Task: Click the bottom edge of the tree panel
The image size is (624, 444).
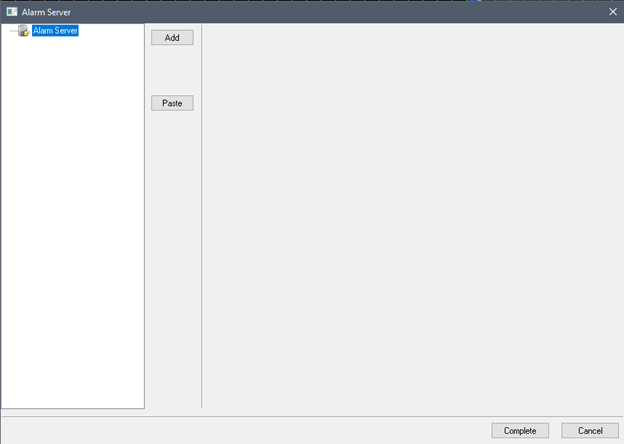Action: 73,408
